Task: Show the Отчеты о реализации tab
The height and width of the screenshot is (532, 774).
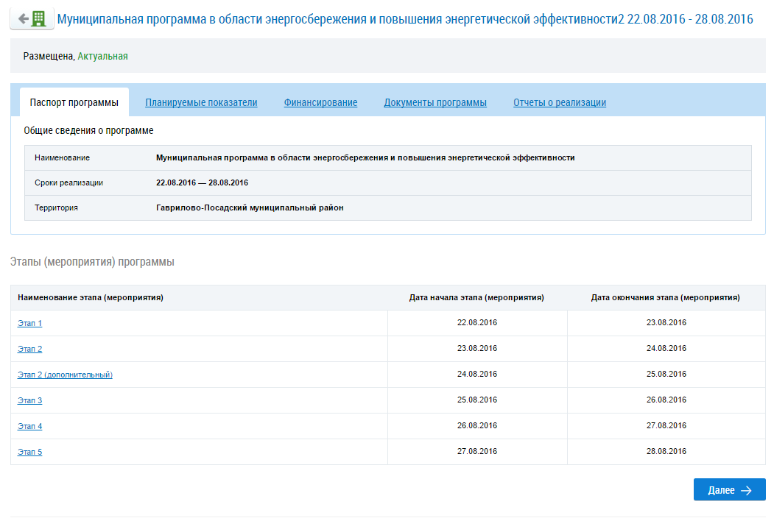Action: (560, 102)
